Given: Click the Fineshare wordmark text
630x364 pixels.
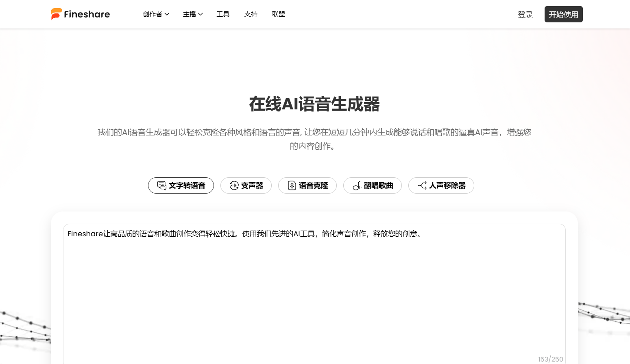Looking at the screenshot, I should (87, 14).
